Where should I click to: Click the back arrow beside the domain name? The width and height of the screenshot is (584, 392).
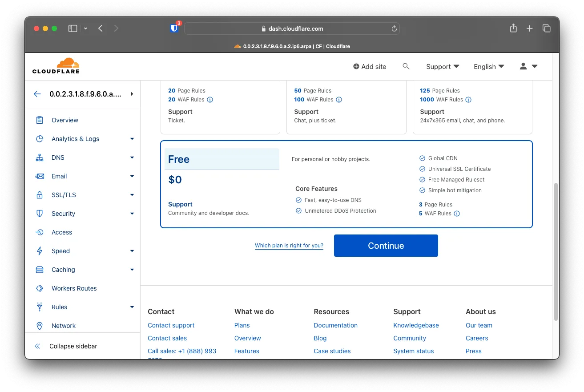(x=37, y=94)
